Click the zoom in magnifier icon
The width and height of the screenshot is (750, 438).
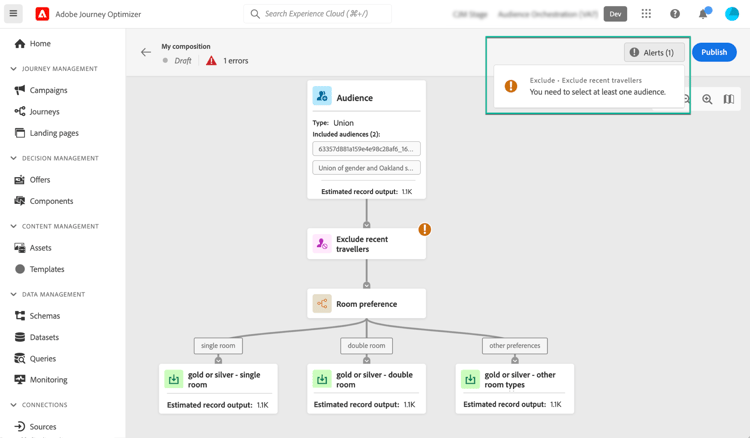click(707, 99)
